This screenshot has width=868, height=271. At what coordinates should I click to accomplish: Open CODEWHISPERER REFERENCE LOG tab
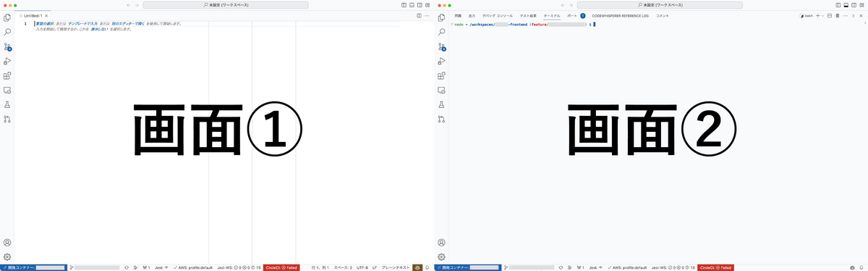[x=621, y=15]
